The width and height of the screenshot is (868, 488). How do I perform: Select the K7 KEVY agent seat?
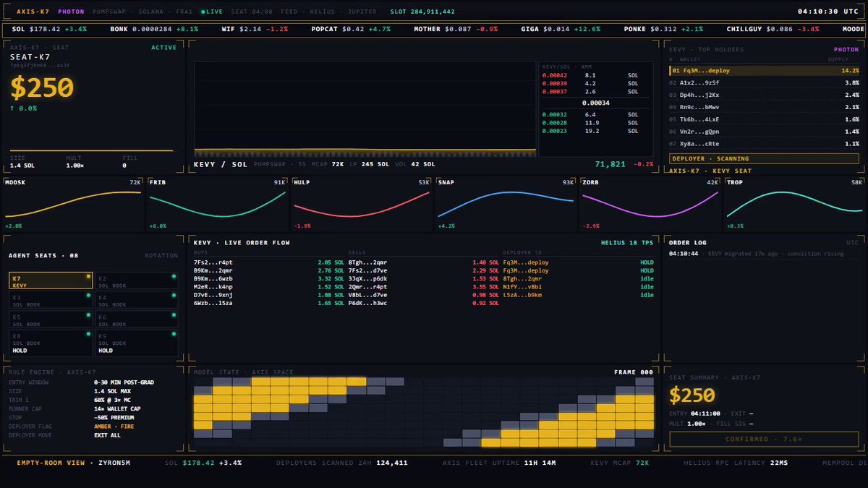coord(51,281)
